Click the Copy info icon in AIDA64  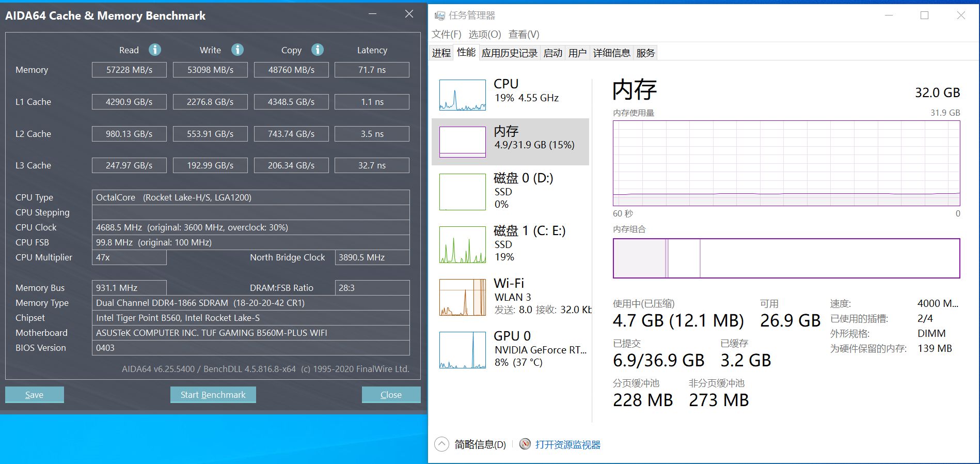coord(317,50)
